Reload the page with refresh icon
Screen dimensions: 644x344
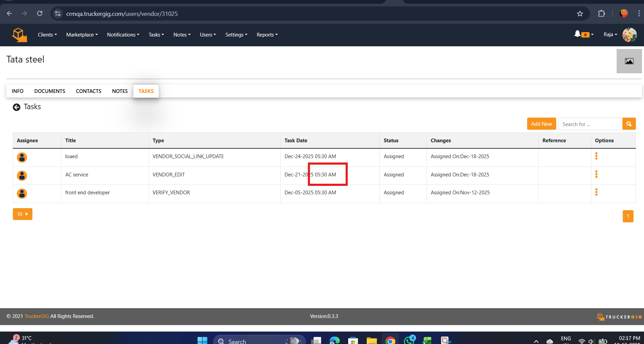coord(40,14)
